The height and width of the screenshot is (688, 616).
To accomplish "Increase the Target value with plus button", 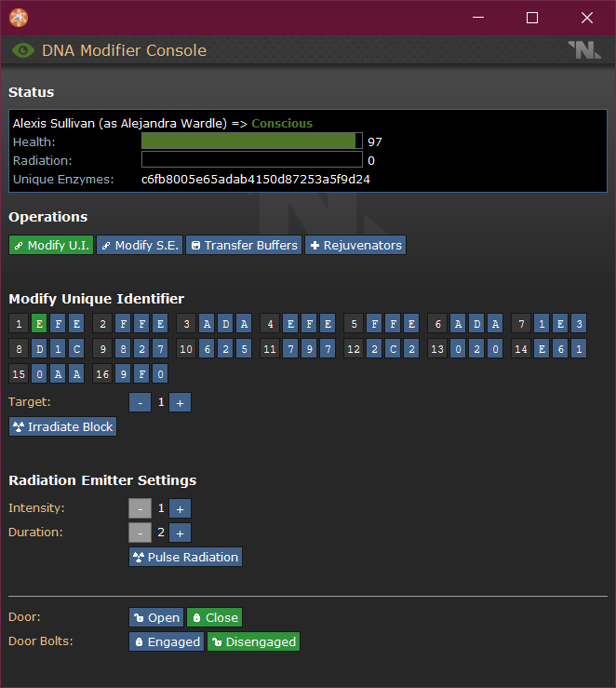I will coord(180,402).
